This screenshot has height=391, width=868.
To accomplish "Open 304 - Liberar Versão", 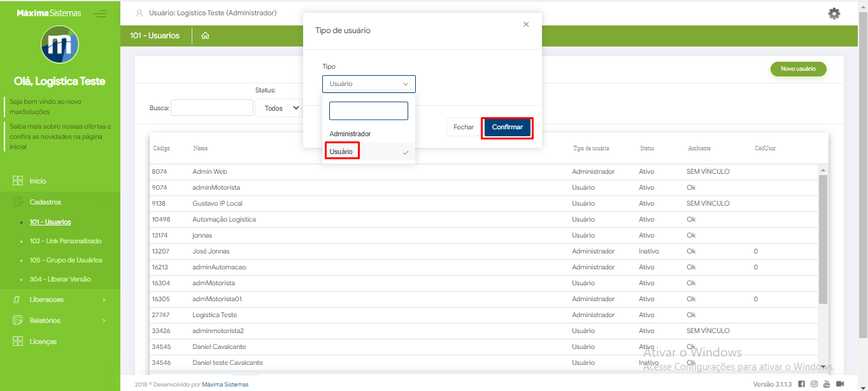I will (x=60, y=280).
